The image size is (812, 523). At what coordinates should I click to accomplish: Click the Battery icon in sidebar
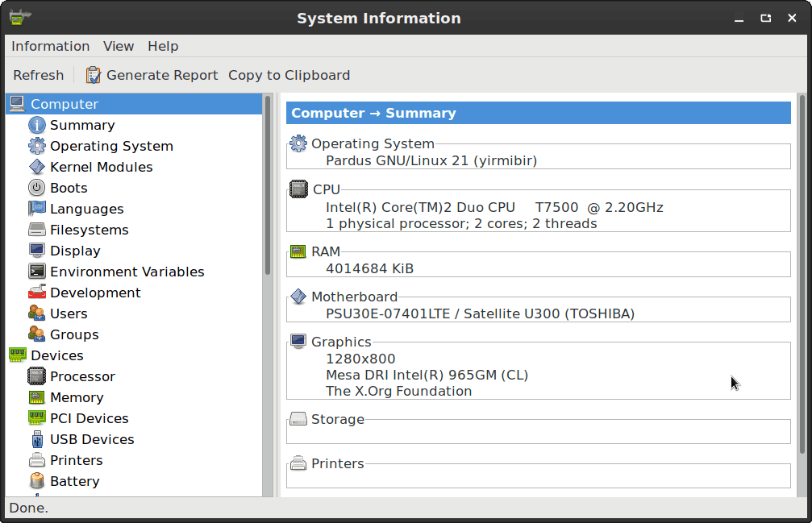coord(37,481)
